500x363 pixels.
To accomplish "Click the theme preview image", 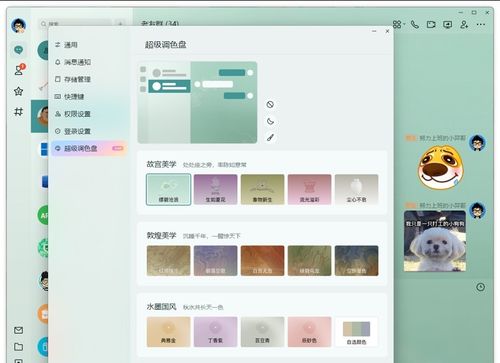I will [197, 102].
